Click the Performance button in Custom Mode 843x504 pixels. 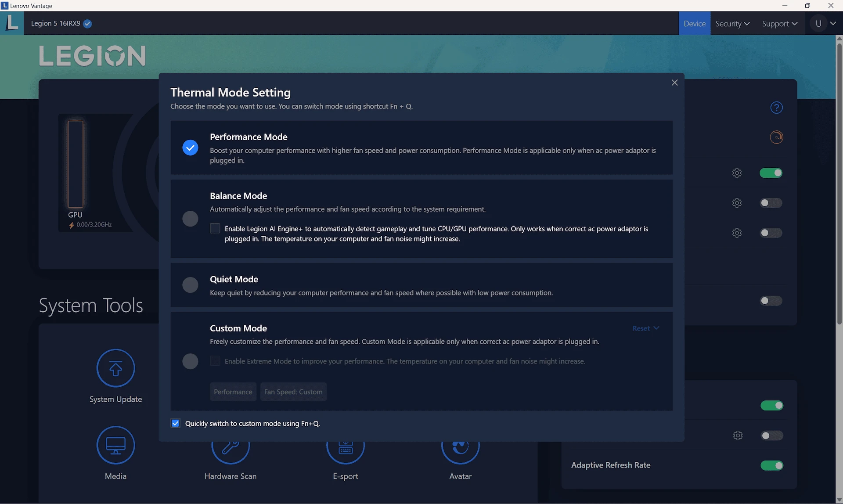pos(233,392)
